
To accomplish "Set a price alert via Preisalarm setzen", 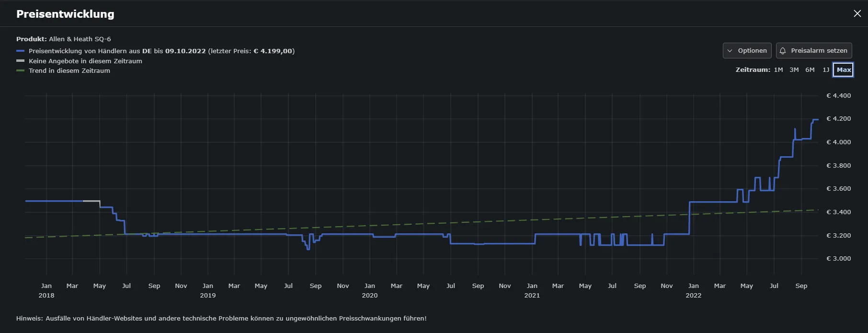I will tap(814, 51).
